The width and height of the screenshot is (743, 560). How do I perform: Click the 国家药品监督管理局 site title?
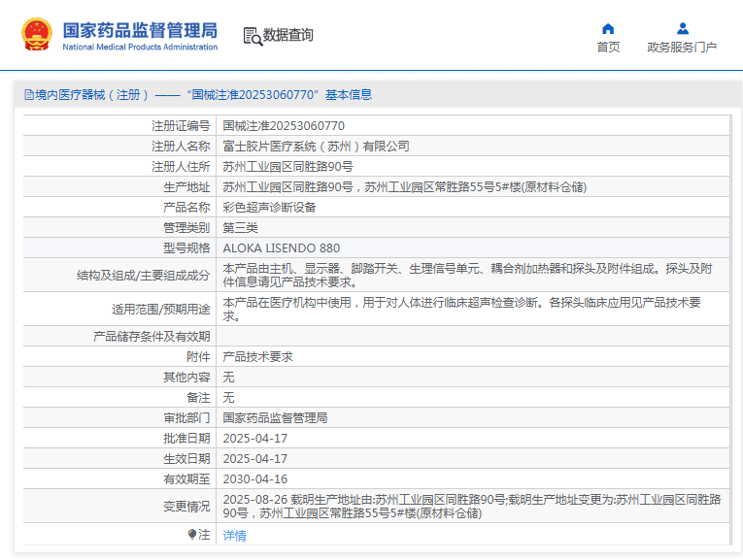140,29
